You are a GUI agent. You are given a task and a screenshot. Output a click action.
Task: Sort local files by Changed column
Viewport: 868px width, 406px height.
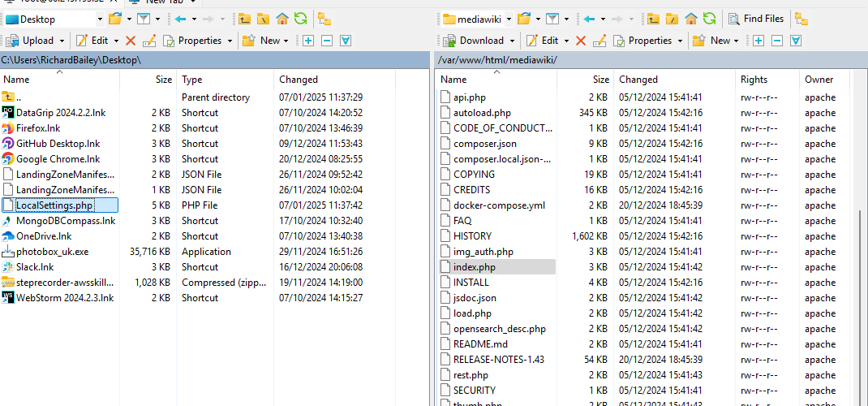pos(334,80)
